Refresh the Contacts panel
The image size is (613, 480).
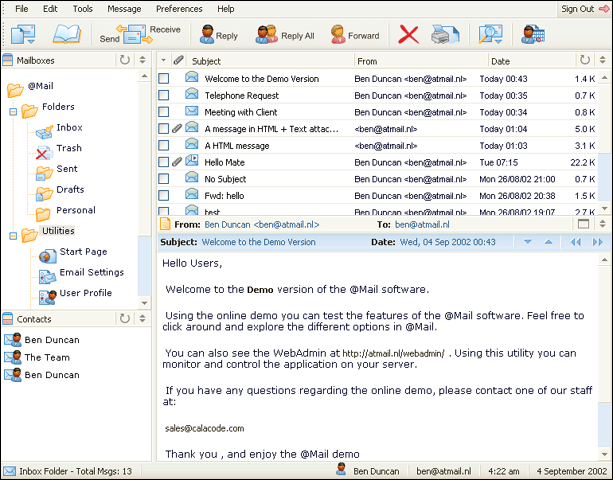(x=125, y=319)
